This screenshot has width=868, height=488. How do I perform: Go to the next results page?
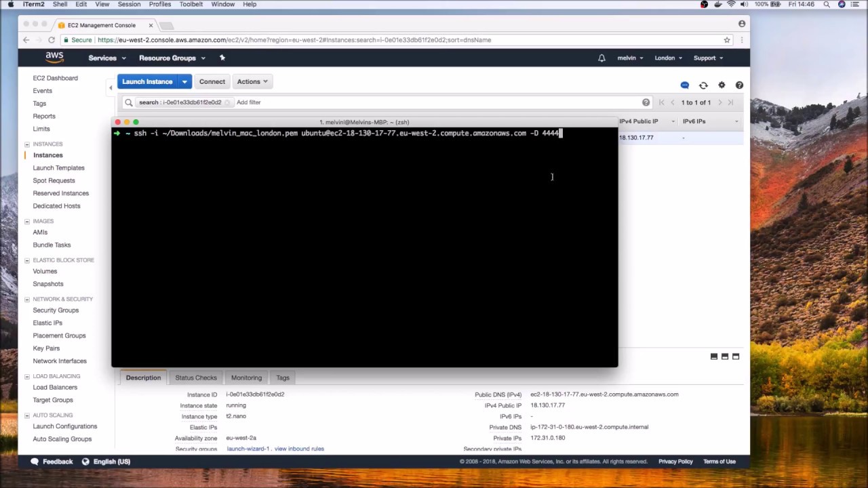[x=719, y=102]
